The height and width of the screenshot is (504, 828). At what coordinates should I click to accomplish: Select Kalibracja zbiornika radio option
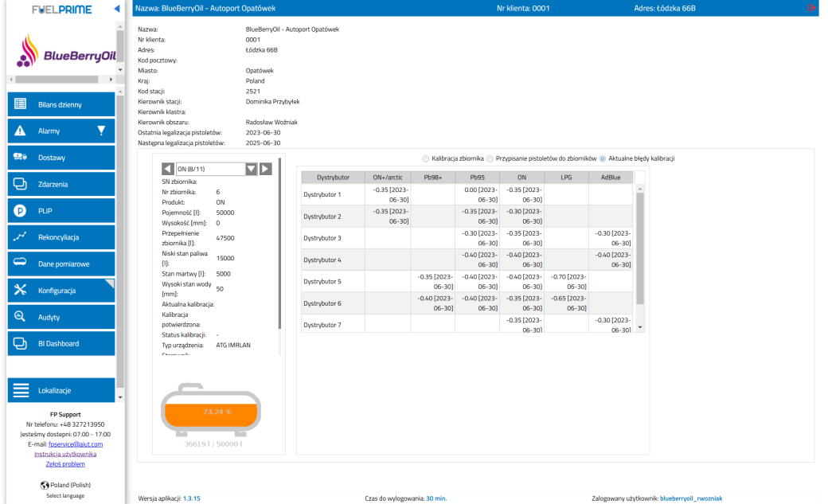click(x=426, y=158)
